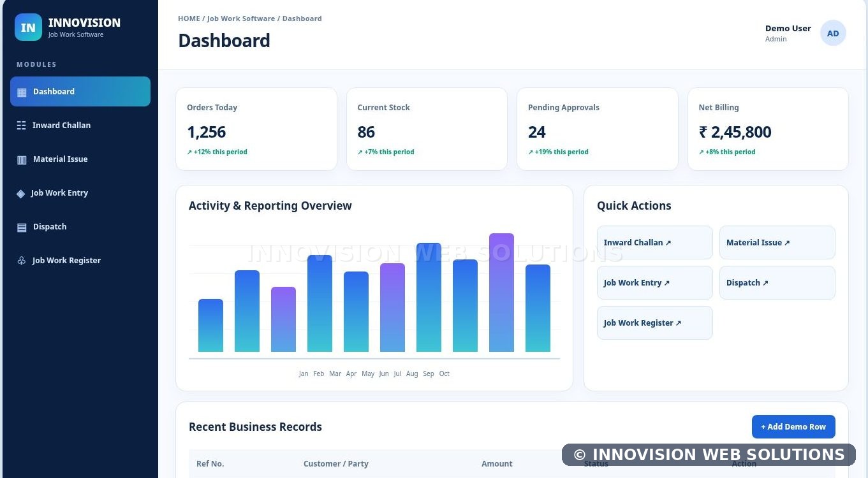Click the Activity & Reporting Overview heading
The height and width of the screenshot is (478, 868).
pyautogui.click(x=270, y=206)
